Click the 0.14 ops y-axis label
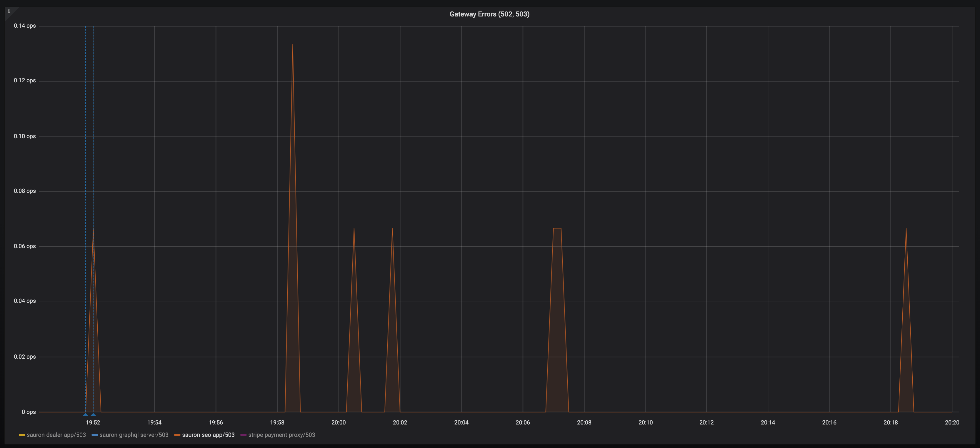Screen dimensions: 980x448 pyautogui.click(x=25, y=26)
